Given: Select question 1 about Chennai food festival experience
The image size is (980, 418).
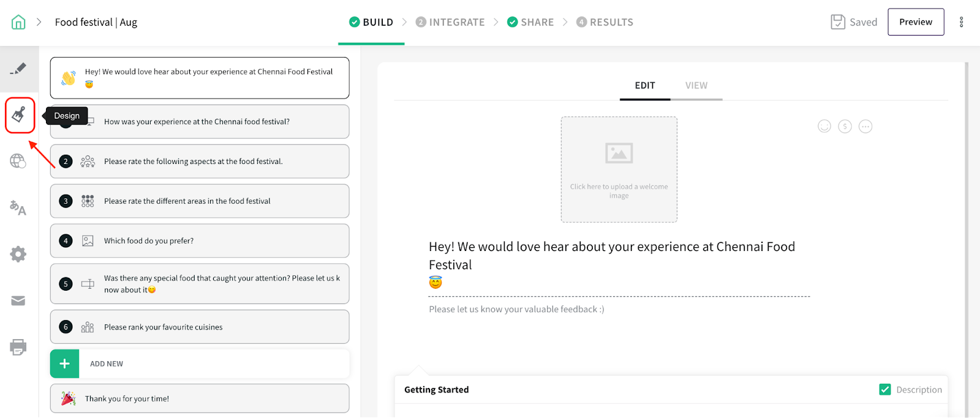Looking at the screenshot, I should pyautogui.click(x=200, y=122).
